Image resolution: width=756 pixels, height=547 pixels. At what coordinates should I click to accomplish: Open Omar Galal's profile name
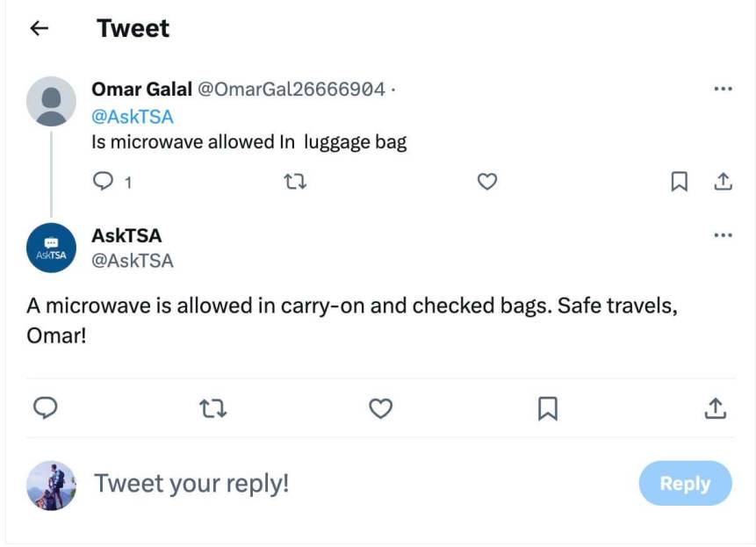tap(141, 90)
